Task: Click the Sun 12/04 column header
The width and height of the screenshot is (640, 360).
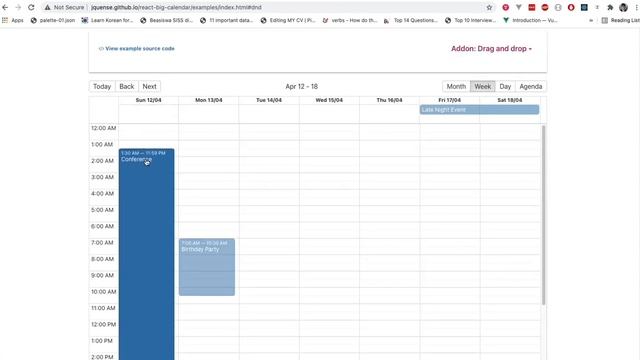Action: 149,100
